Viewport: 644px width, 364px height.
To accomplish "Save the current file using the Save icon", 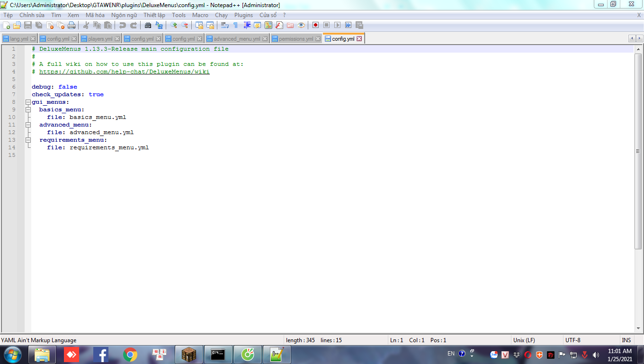I will click(x=28, y=25).
